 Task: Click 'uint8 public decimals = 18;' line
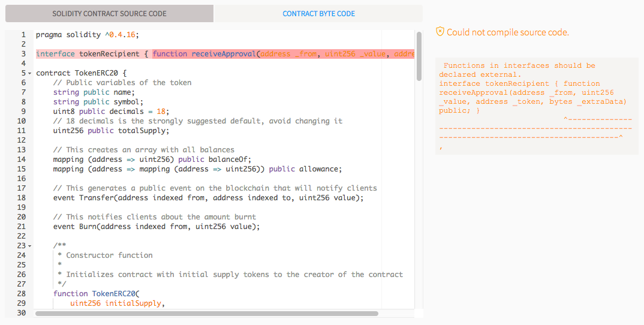point(111,112)
